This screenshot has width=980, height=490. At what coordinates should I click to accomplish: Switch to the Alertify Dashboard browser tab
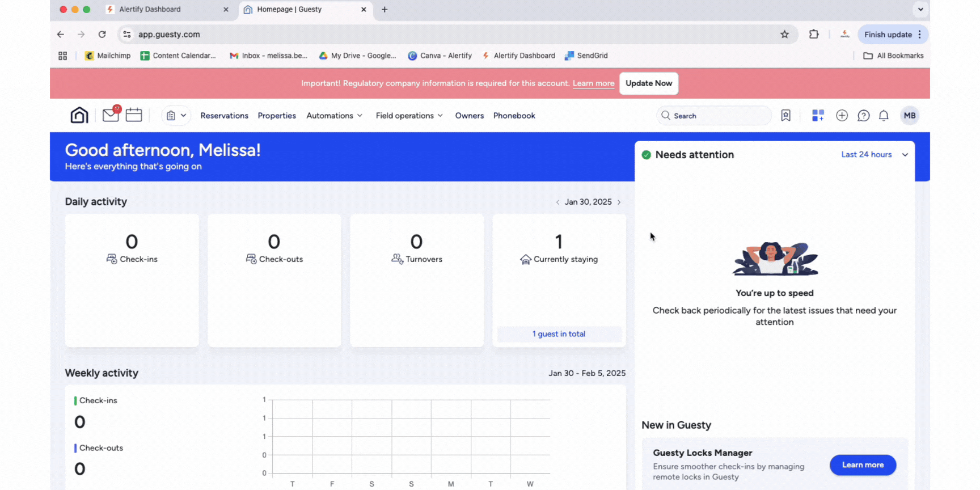[150, 10]
